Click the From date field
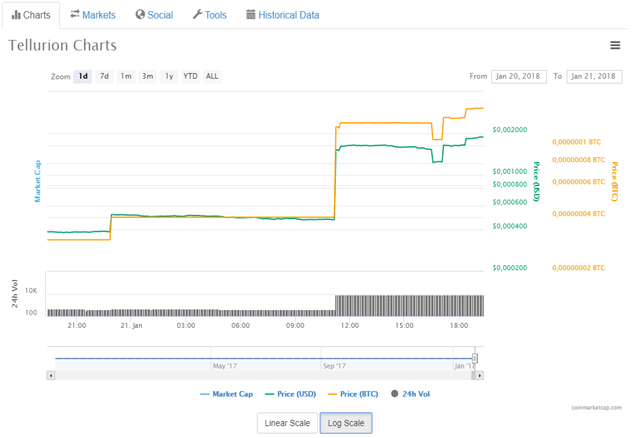 coord(519,76)
